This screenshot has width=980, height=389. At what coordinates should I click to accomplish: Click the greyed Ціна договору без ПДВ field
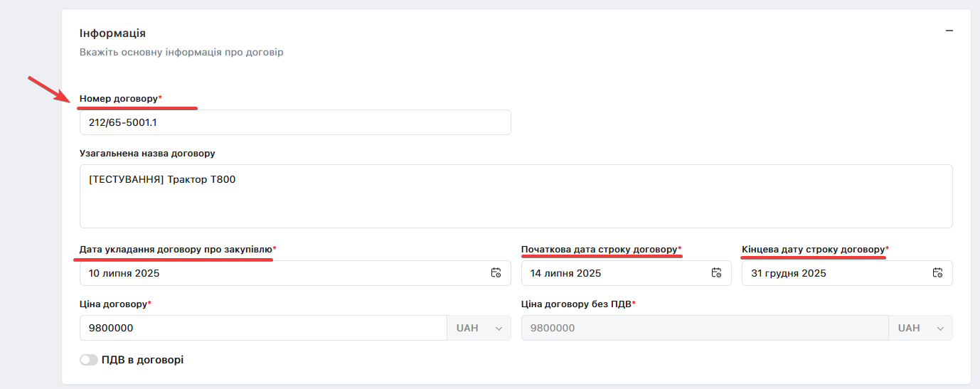705,328
